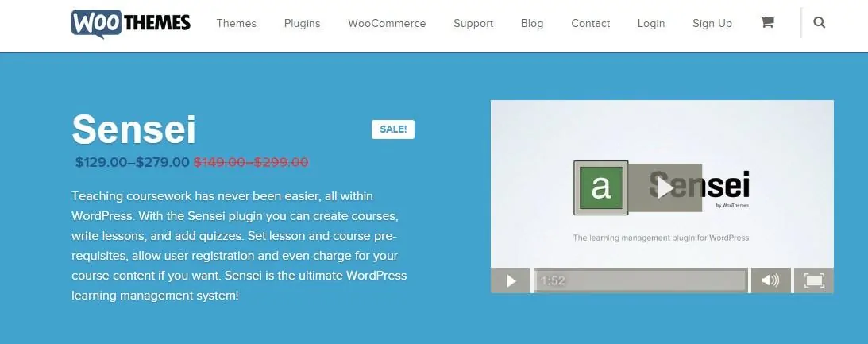Click the green 'a' square in the video
The height and width of the screenshot is (344, 868).
coord(600,187)
